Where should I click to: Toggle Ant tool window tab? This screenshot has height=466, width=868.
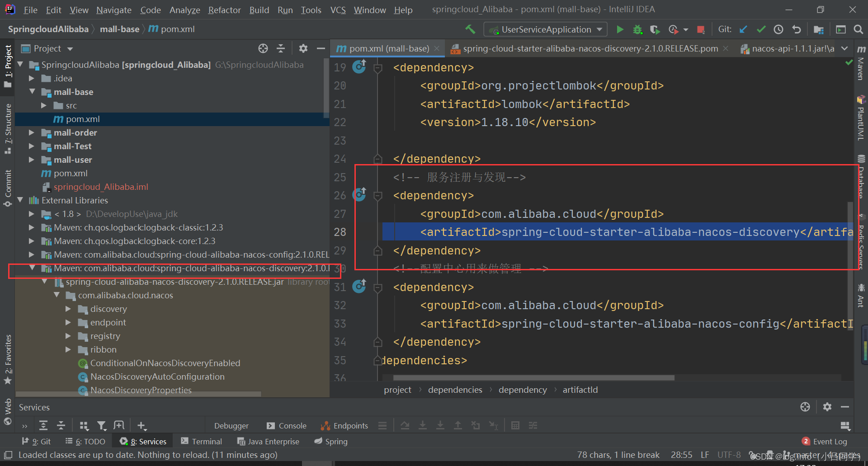click(x=861, y=296)
